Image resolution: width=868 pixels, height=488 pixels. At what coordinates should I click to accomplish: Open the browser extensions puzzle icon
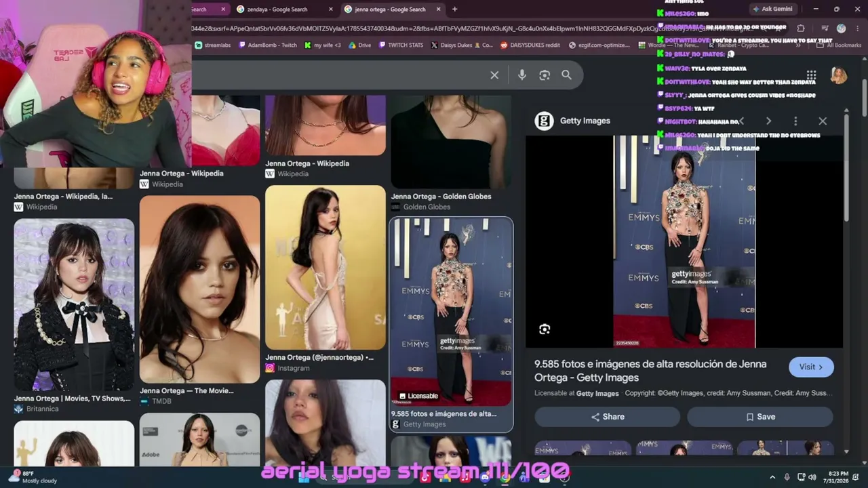[x=801, y=28]
